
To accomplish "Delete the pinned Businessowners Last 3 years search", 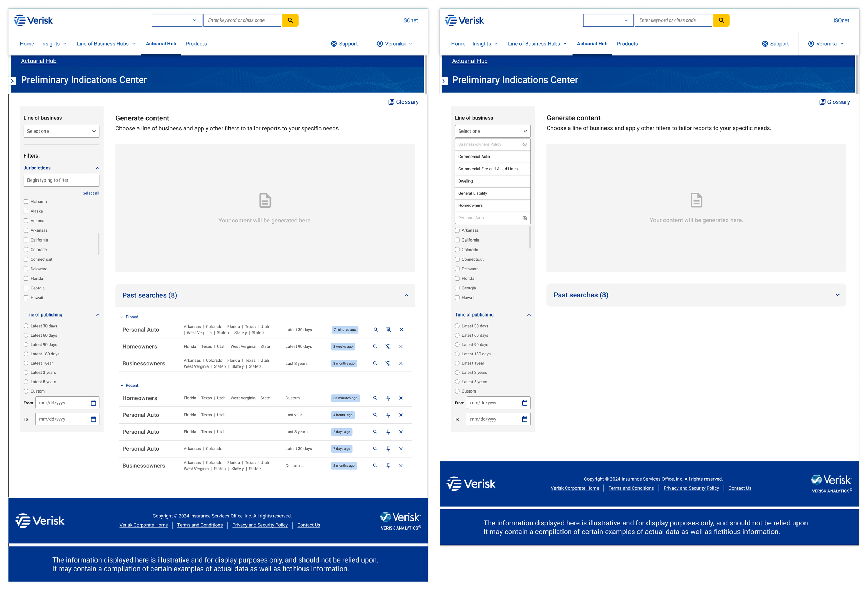I will [401, 363].
